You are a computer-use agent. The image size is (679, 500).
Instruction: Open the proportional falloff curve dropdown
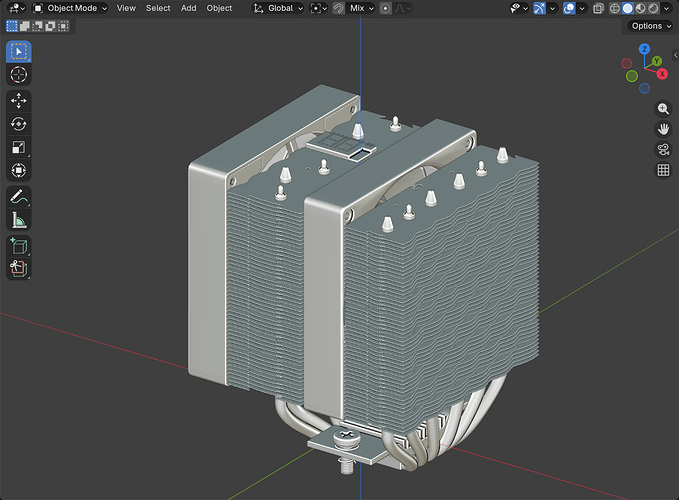coord(402,8)
